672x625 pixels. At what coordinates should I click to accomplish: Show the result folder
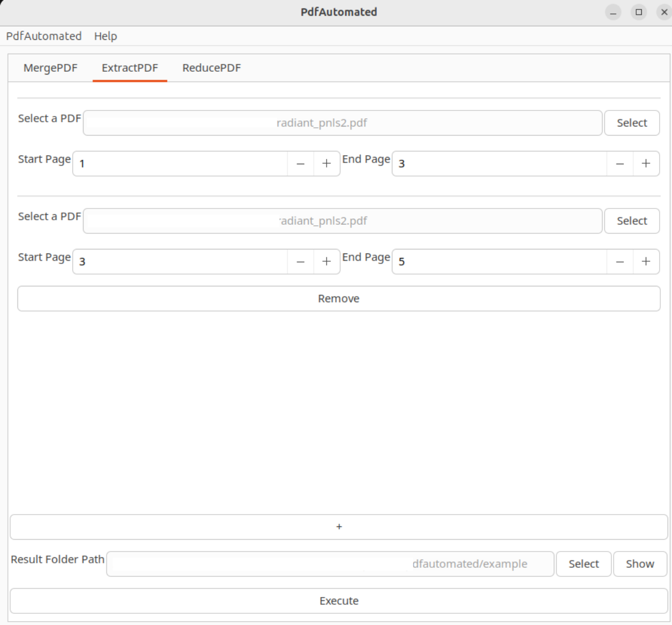639,564
